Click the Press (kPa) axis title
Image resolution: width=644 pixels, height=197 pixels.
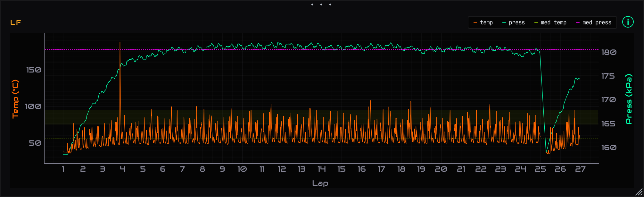(x=629, y=99)
